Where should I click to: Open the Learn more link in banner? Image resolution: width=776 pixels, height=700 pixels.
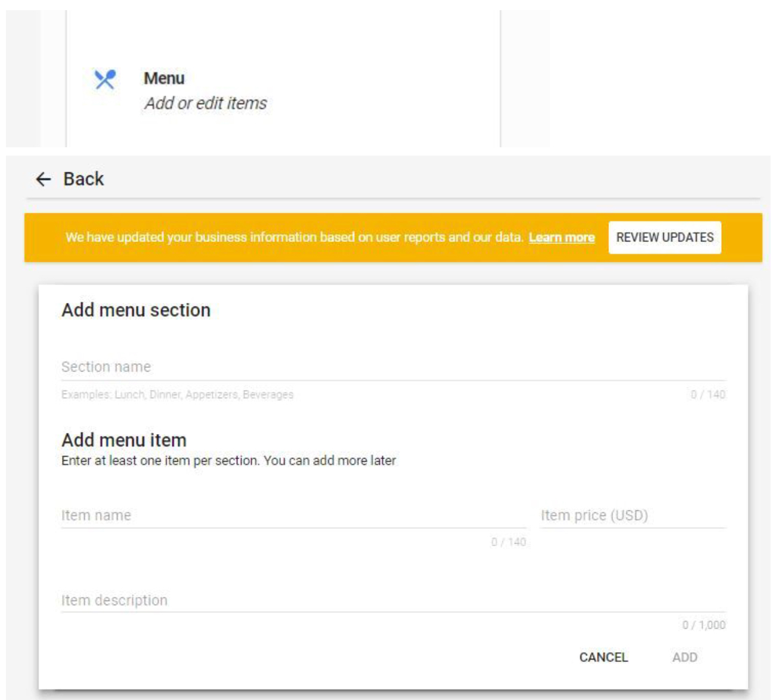tap(561, 237)
